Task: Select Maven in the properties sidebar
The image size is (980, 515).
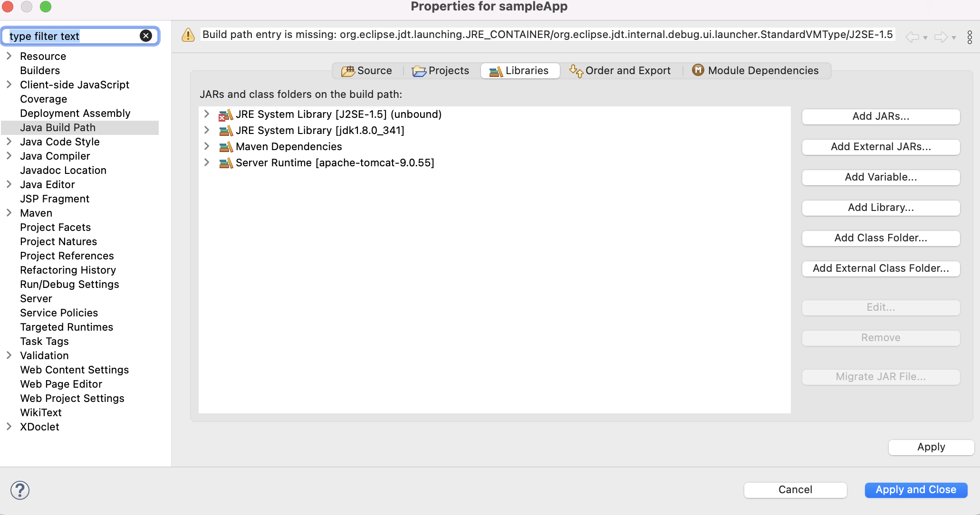Action: pos(36,213)
